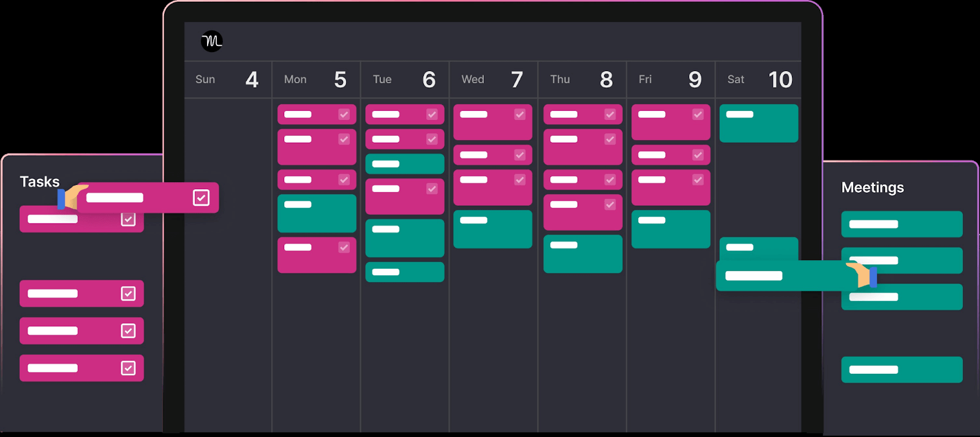Select the Sat 10 day header
This screenshot has height=437, width=980.
pos(758,80)
